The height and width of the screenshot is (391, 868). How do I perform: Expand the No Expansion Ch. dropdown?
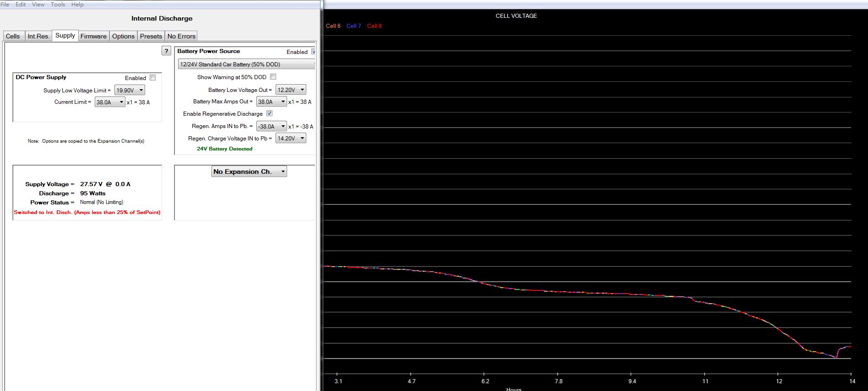(249, 171)
